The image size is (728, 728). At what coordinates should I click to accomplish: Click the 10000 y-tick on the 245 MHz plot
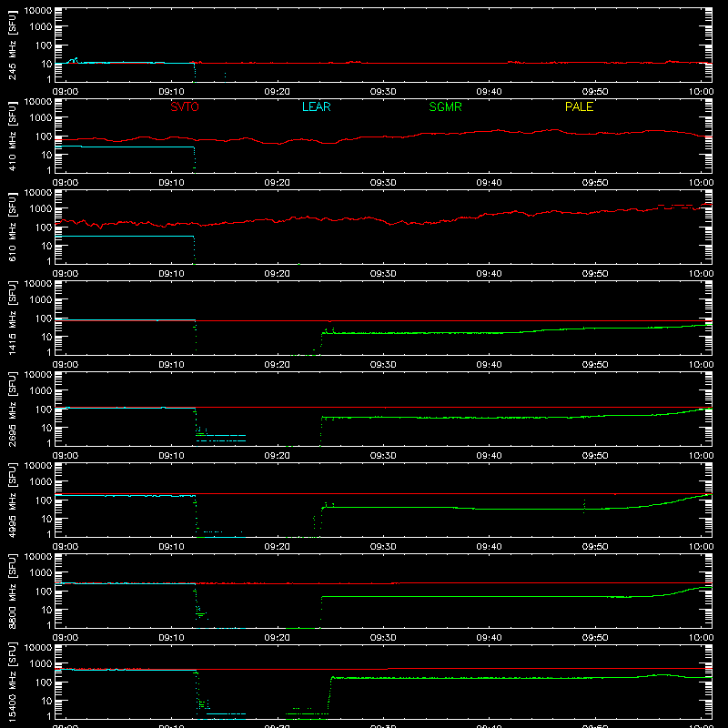pyautogui.click(x=38, y=11)
